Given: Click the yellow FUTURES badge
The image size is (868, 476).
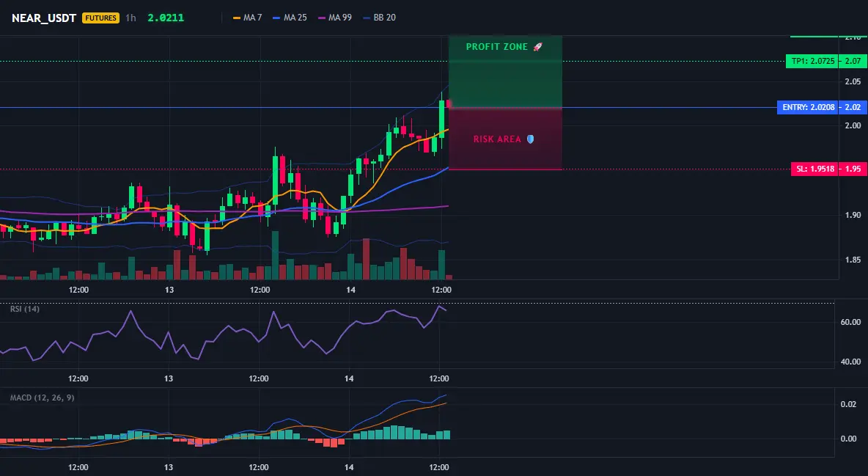Looking at the screenshot, I should tap(100, 18).
